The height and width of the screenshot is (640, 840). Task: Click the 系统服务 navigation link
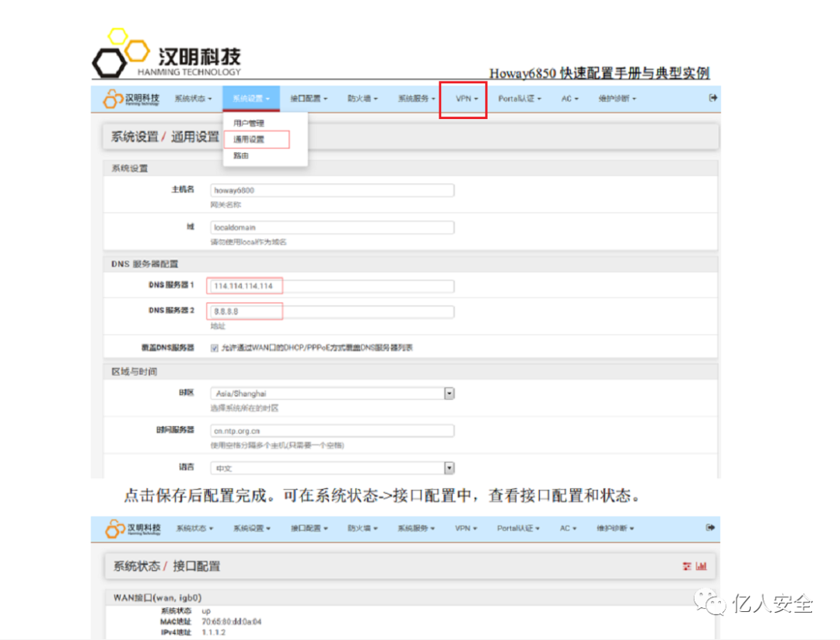415,99
